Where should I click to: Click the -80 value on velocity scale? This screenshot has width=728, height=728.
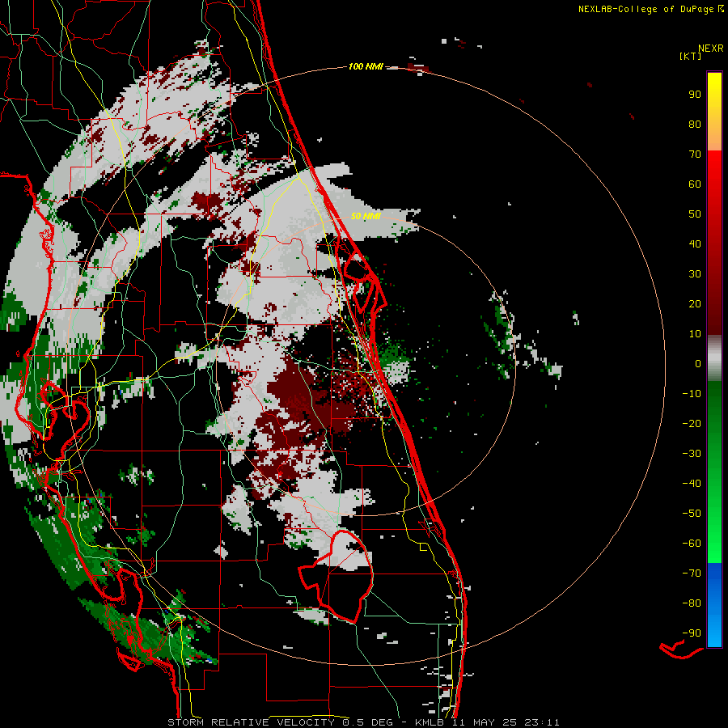[692, 603]
